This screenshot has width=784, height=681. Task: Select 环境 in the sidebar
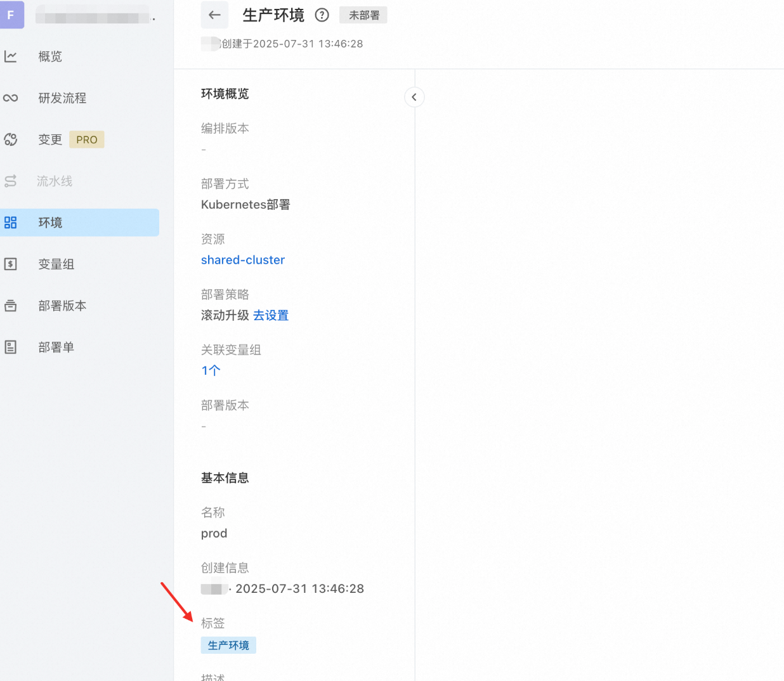[79, 223]
